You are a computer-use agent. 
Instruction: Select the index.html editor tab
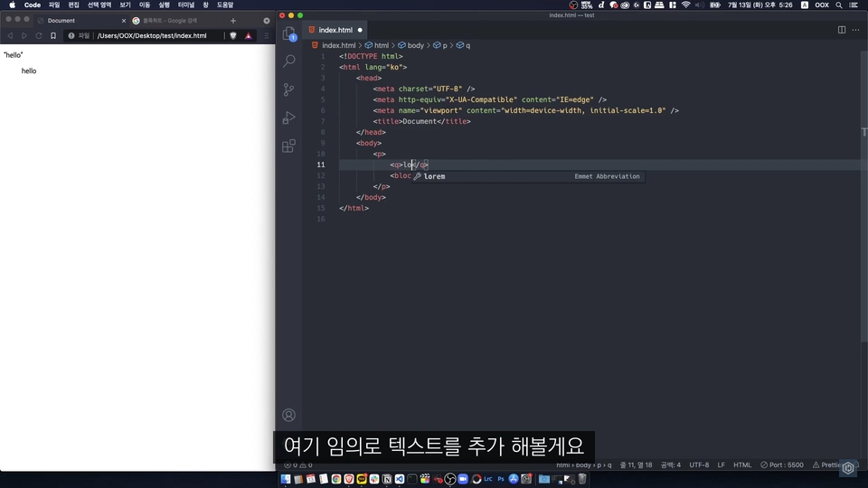click(x=335, y=30)
